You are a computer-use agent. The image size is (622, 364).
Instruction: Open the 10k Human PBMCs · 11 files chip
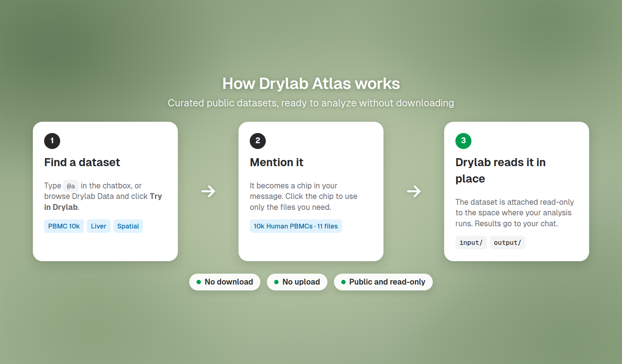(296, 226)
